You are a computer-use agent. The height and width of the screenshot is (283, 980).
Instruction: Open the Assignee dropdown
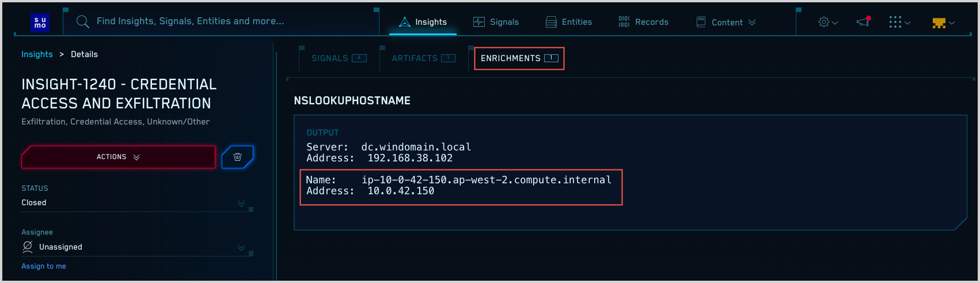point(241,247)
